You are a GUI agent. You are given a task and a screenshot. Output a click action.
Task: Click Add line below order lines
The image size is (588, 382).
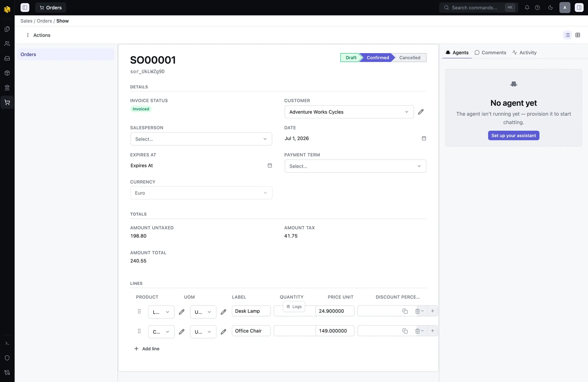tap(147, 349)
